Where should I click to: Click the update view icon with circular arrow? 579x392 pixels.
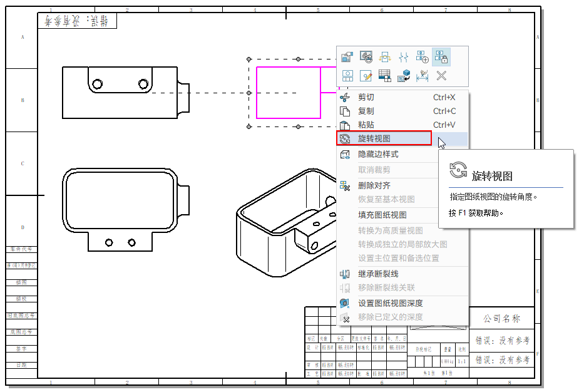coord(366,58)
